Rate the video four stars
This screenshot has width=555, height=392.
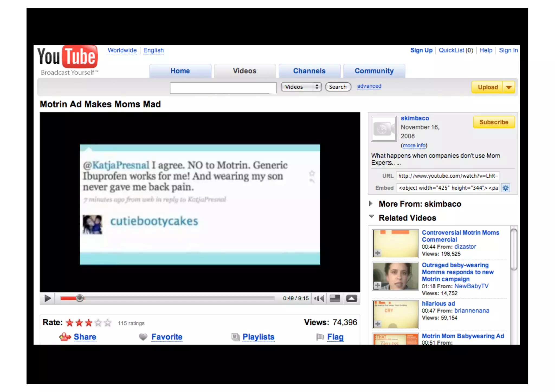click(x=98, y=323)
